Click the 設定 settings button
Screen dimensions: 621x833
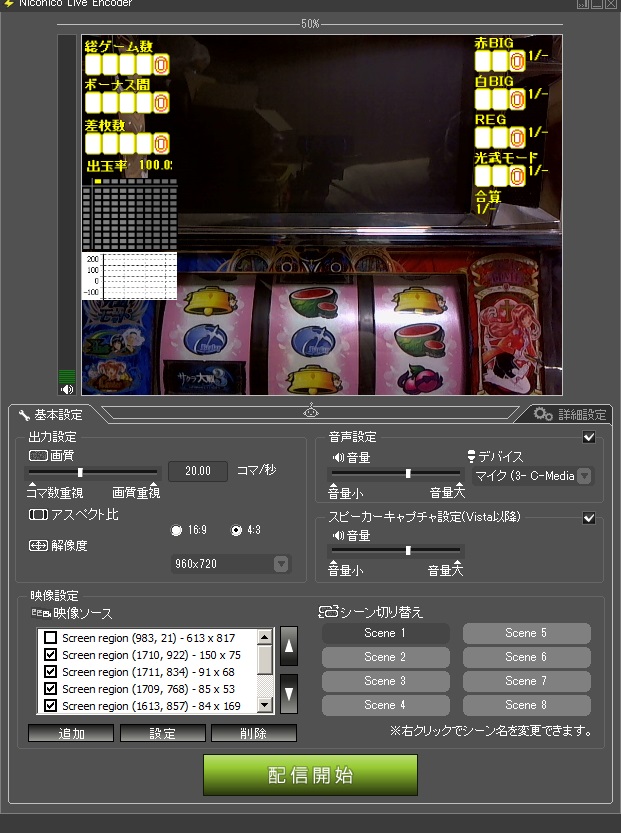pos(163,733)
